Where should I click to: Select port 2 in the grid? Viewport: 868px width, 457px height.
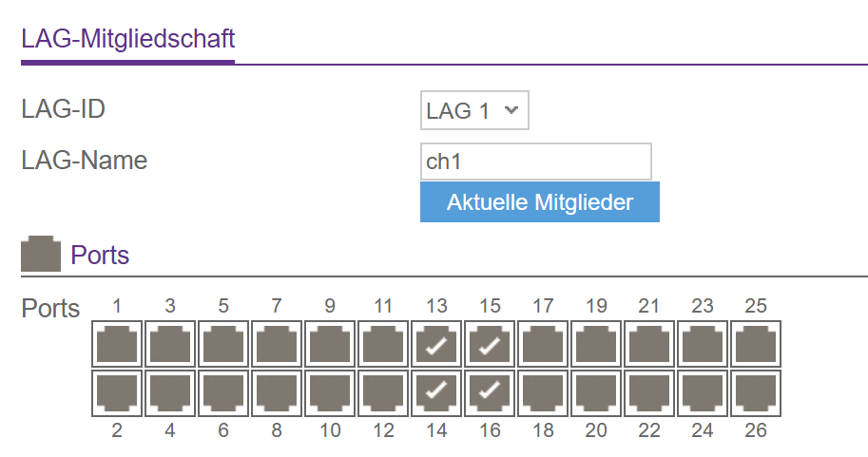tap(117, 392)
